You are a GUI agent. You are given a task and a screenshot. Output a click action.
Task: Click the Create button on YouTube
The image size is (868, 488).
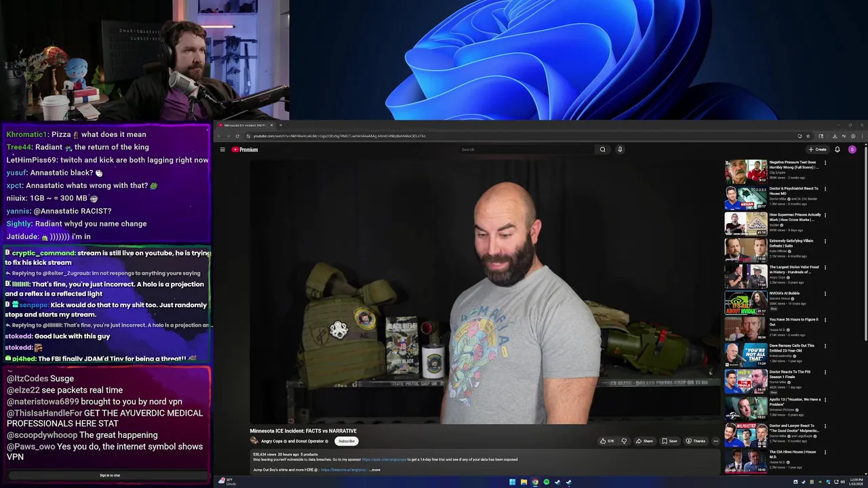(x=818, y=149)
